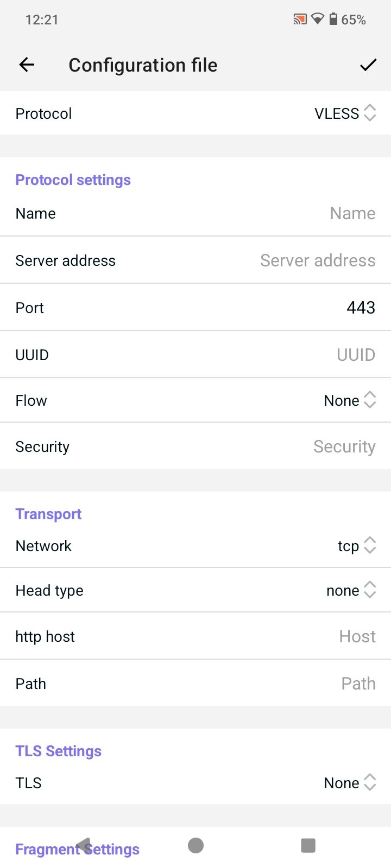Tap the cast icon in status bar

tap(300, 20)
